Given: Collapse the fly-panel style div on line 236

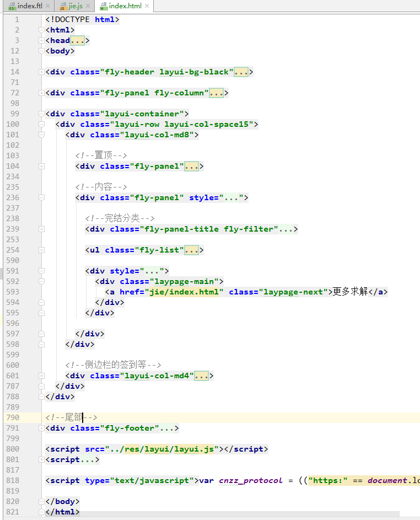Looking at the screenshot, I should [x=41, y=197].
